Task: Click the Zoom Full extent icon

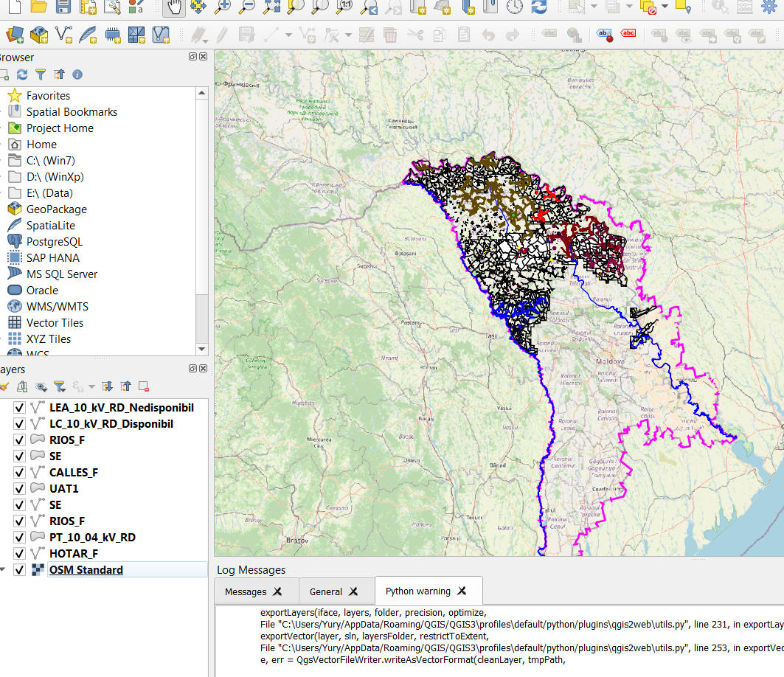Action: [271, 7]
